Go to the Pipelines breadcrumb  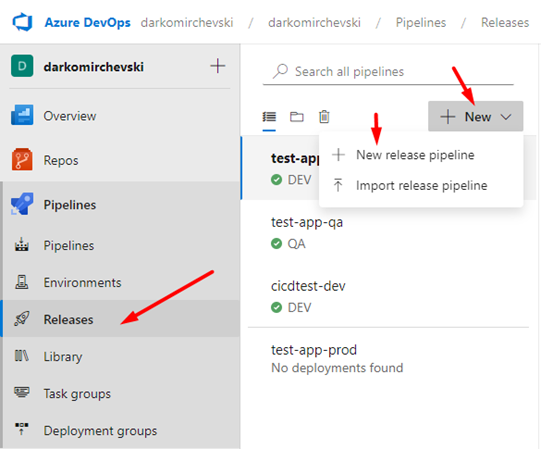tap(421, 23)
